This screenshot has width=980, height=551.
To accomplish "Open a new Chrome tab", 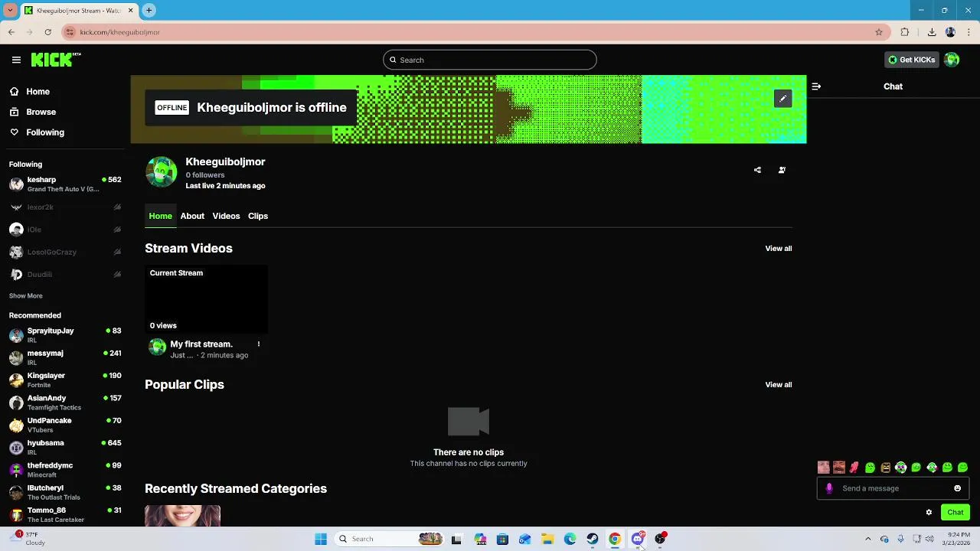I will tap(149, 10).
